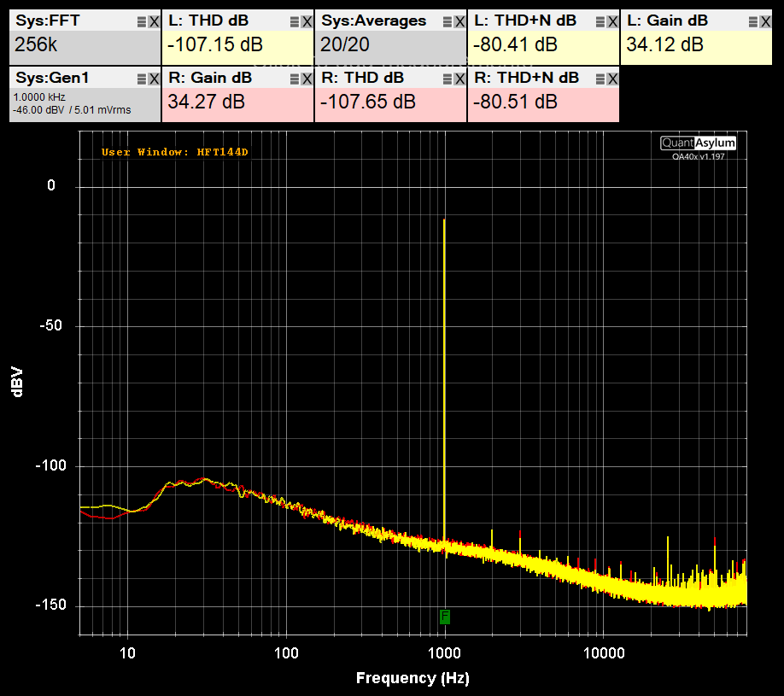Click the Sys:Averages tile title
Screen dimensions: 784x696
coord(373,21)
